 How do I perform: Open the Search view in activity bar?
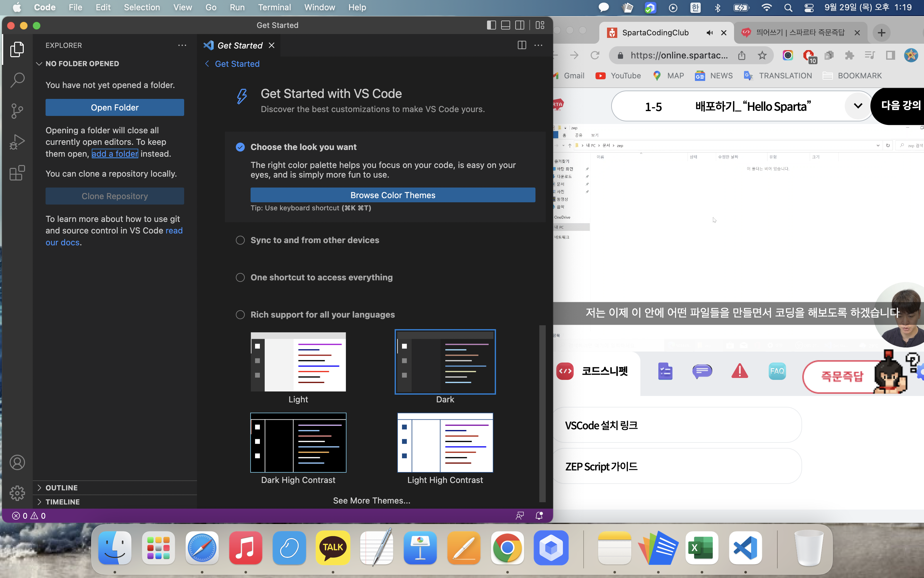point(17,80)
